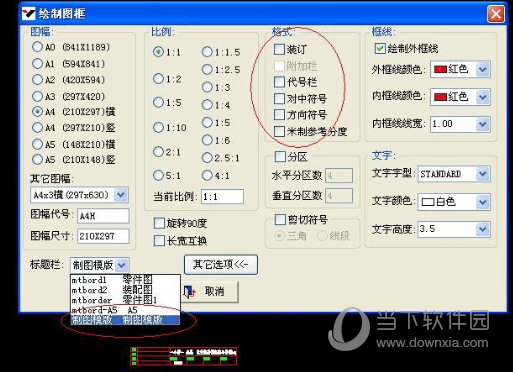Pick mtbord1 零件图 from the list

(x=125, y=279)
